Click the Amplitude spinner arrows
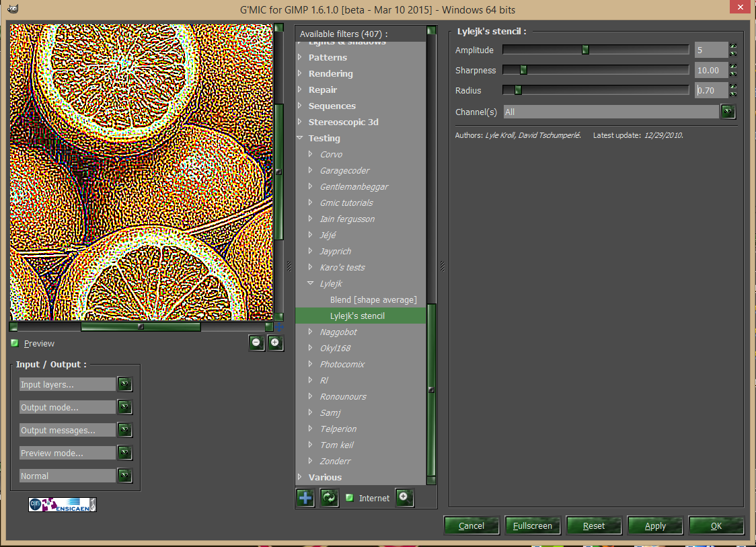This screenshot has height=547, width=756. 733,50
